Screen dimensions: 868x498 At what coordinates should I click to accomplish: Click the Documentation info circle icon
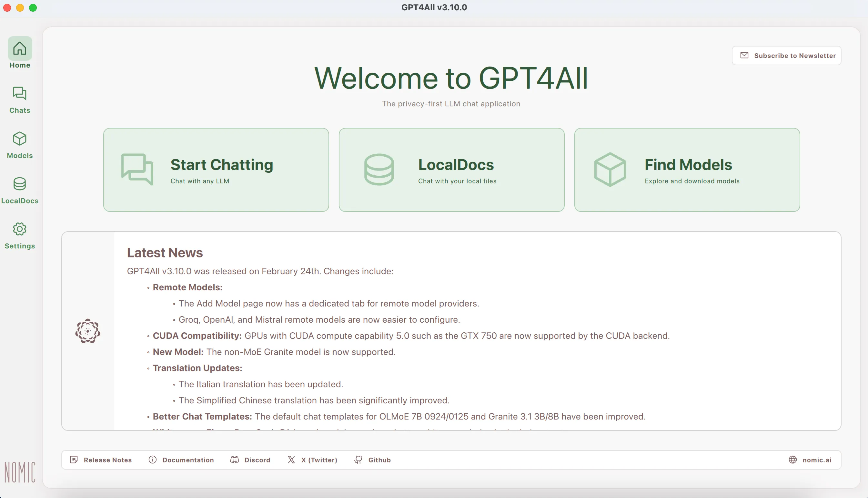(152, 460)
